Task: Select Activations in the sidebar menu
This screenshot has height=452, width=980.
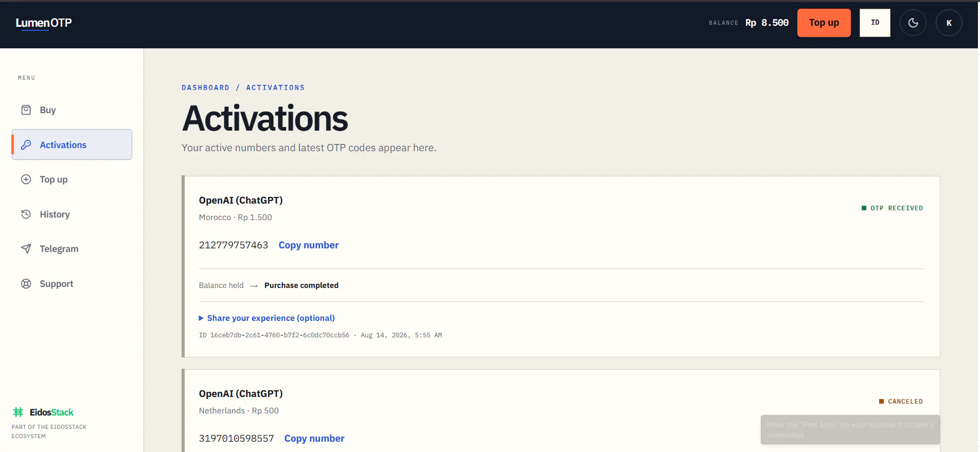Action: coord(72,144)
